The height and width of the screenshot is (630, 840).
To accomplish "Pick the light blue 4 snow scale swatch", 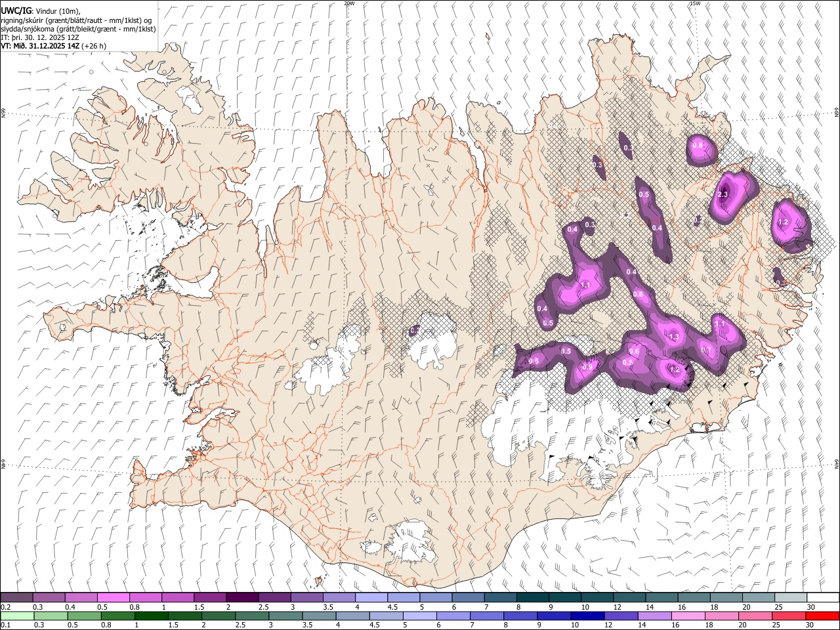I will tap(370, 597).
